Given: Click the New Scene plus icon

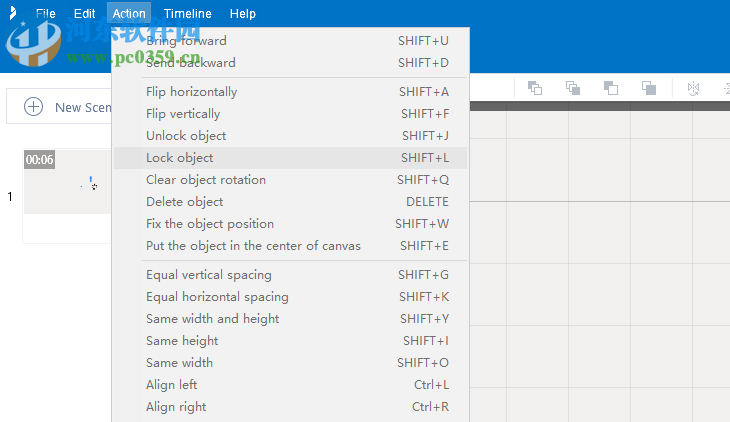Looking at the screenshot, I should (x=34, y=107).
